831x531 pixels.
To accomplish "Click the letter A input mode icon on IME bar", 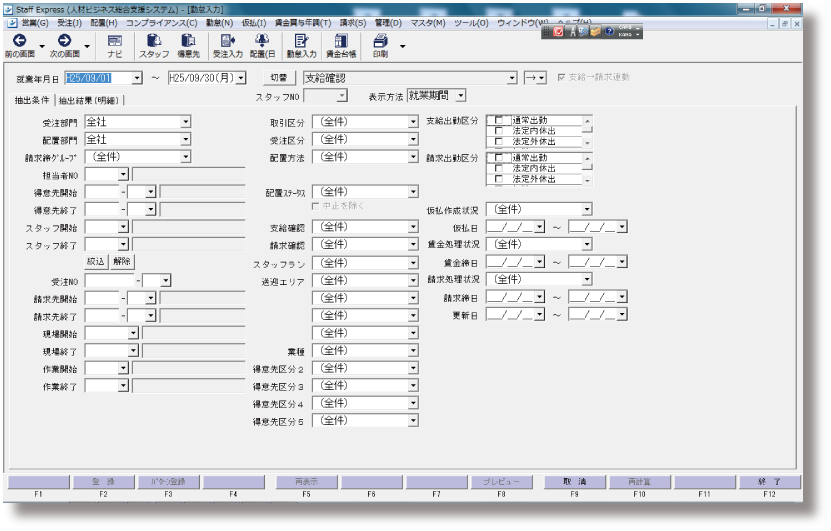I will click(x=572, y=32).
